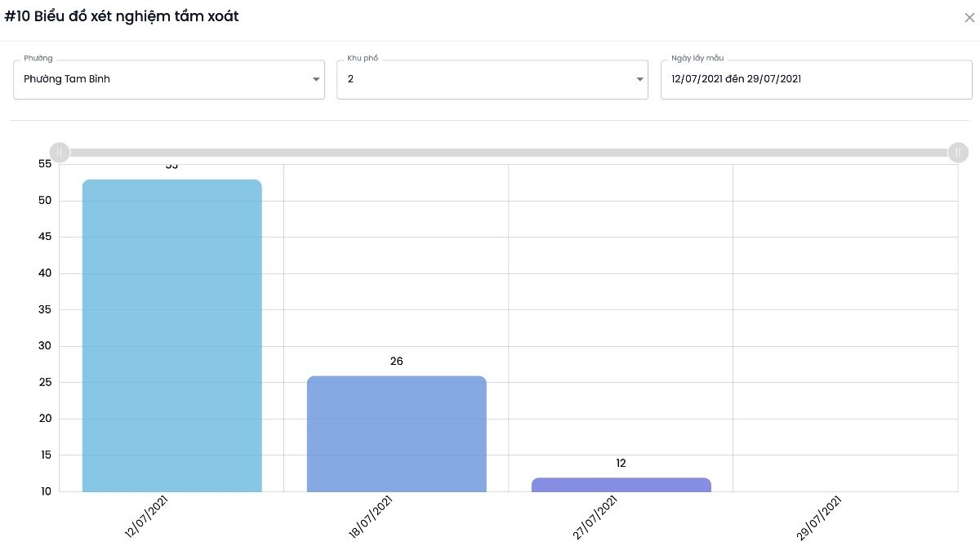Open the Khu phố dropdown with value 2
Image resolution: width=980 pixels, height=546 pixels.
tap(492, 79)
